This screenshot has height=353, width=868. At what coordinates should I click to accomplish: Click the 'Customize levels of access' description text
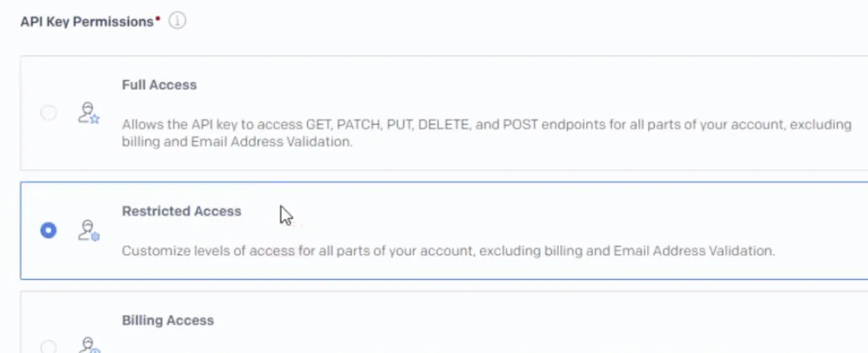(448, 251)
